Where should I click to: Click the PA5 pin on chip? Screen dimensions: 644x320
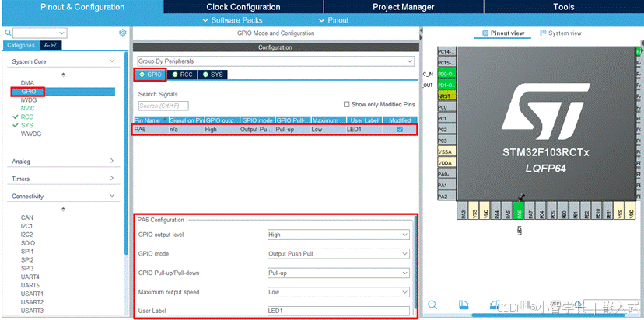tap(508, 210)
